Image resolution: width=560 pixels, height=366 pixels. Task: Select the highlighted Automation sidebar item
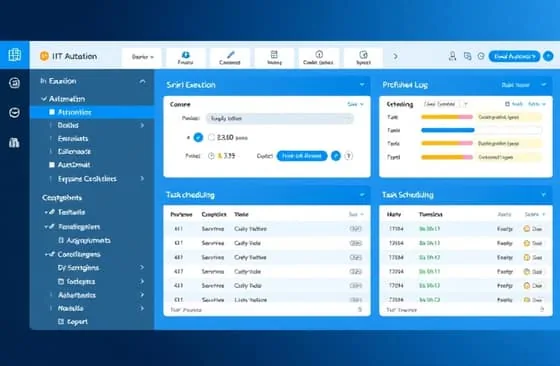pos(92,112)
